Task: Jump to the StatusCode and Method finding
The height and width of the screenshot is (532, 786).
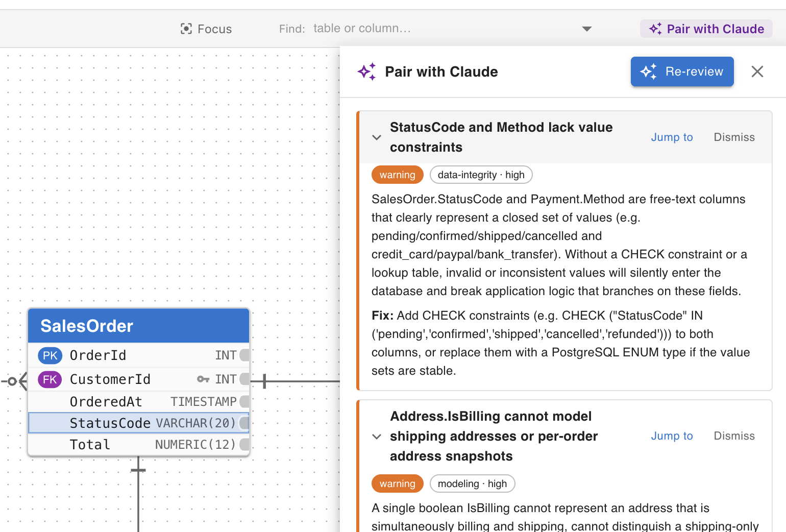Action: 672,137
